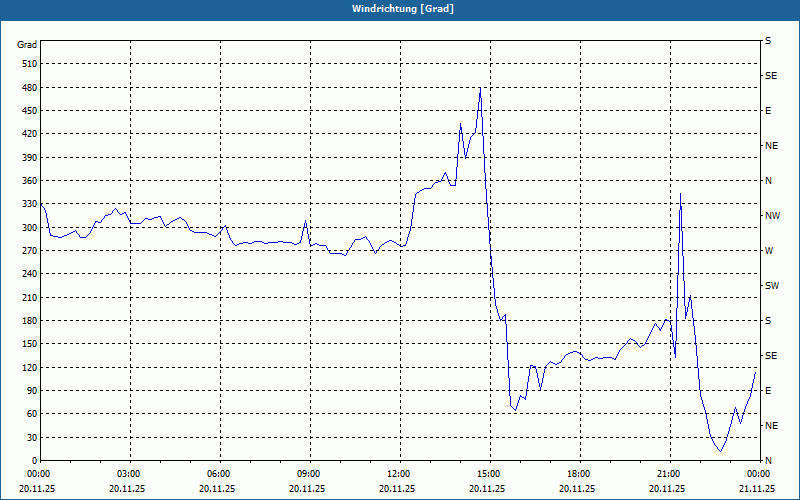Click the 15:00 time axis label
This screenshot has width=800, height=500.
click(x=488, y=474)
